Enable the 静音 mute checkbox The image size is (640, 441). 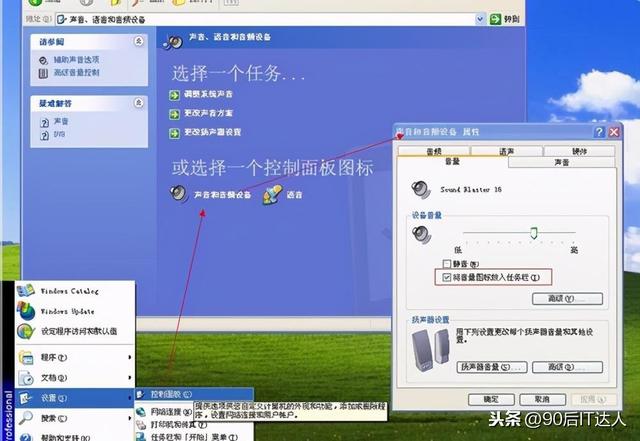[447, 264]
